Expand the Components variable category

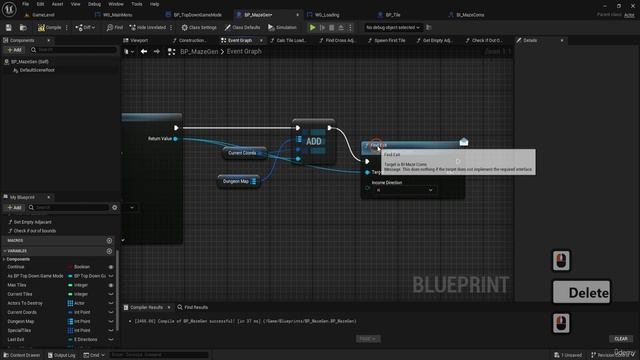pos(4,259)
